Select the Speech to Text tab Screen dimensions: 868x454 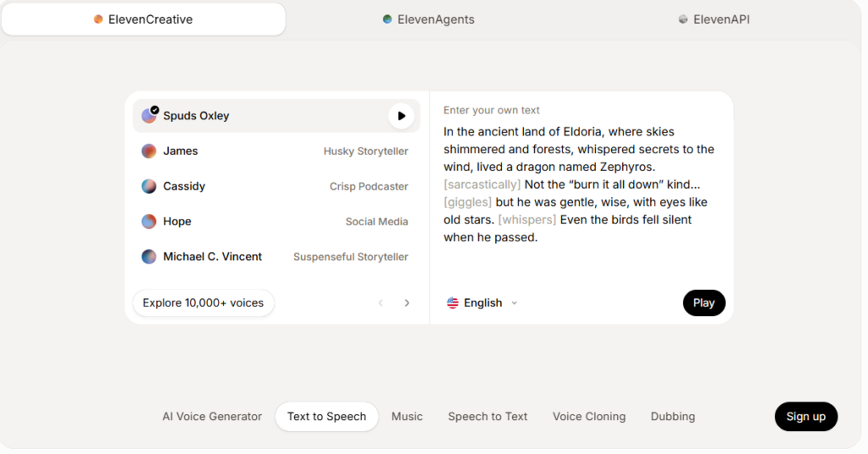coord(487,417)
